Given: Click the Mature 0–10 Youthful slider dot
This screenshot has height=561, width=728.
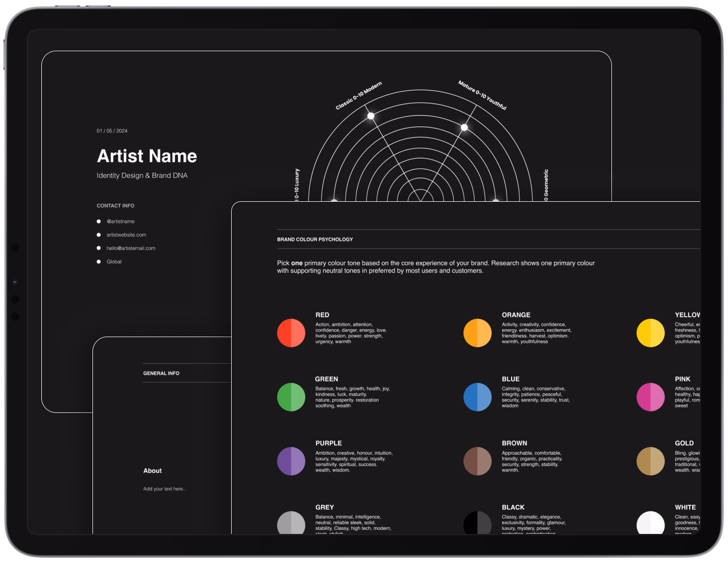Looking at the screenshot, I should pos(464,127).
